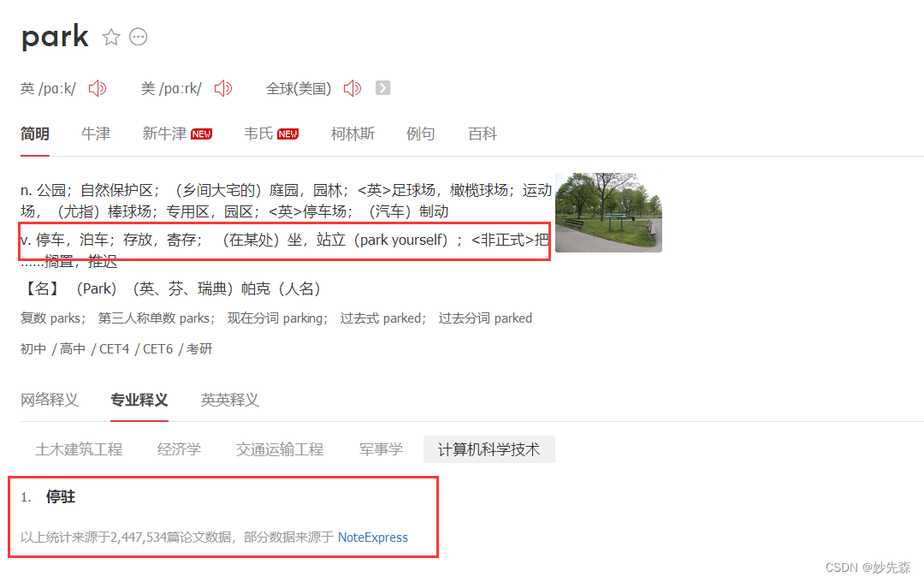The image size is (924, 582).
Task: Play the American pronunciation audio
Action: pyautogui.click(x=223, y=88)
